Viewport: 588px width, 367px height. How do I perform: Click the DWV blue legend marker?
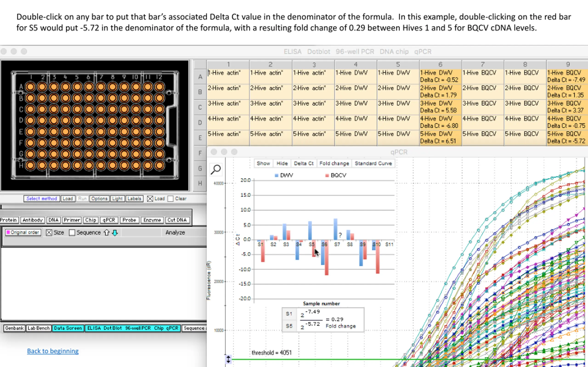point(276,175)
